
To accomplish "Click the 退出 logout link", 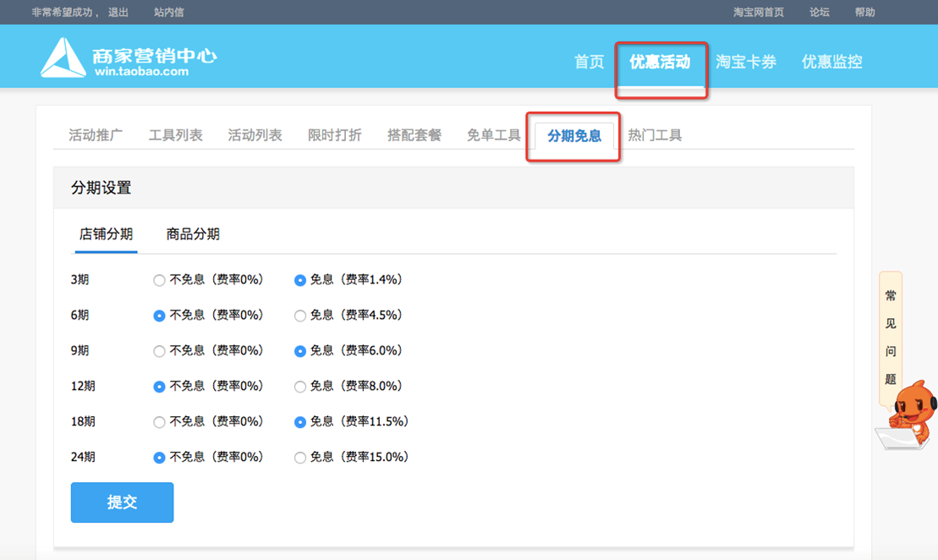I will click(x=118, y=13).
